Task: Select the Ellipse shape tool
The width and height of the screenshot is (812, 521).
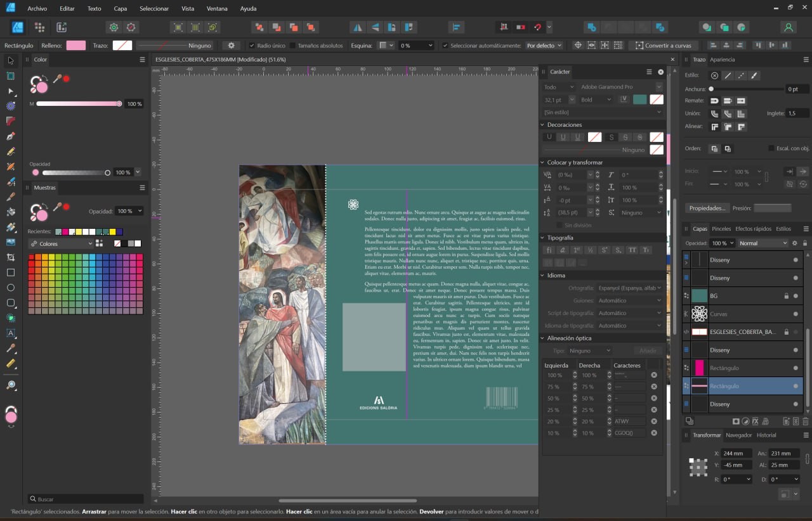Action: tap(10, 288)
